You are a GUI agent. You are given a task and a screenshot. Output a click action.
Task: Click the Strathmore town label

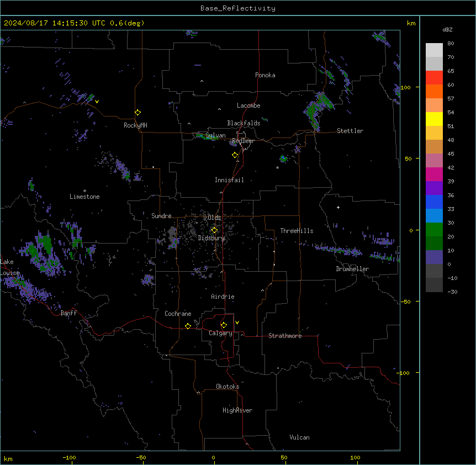285,336
